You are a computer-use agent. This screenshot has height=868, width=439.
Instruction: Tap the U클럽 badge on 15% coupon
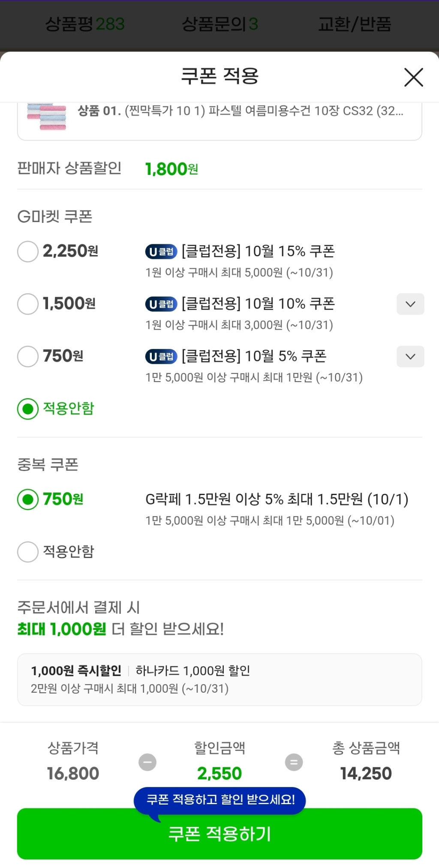click(161, 252)
